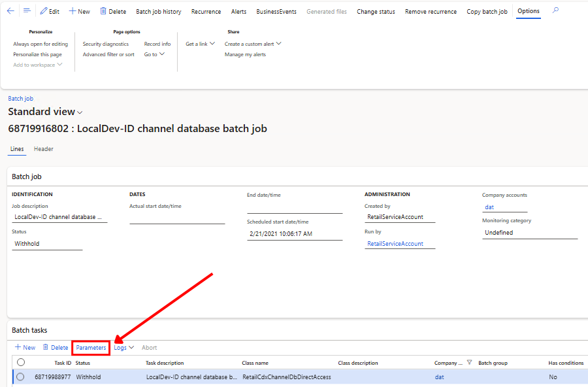Click the Batch job breadcrumb link

[21, 98]
